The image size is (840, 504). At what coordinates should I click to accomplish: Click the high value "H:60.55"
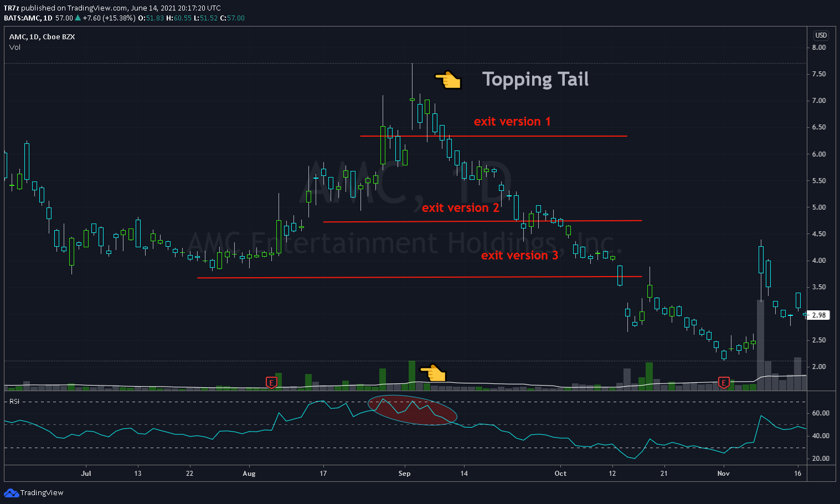click(x=179, y=18)
